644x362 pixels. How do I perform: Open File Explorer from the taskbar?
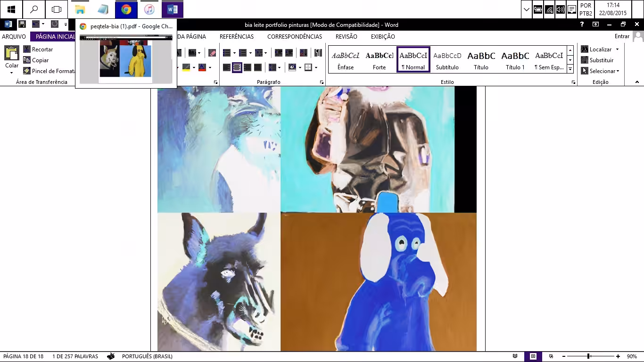coord(80,9)
